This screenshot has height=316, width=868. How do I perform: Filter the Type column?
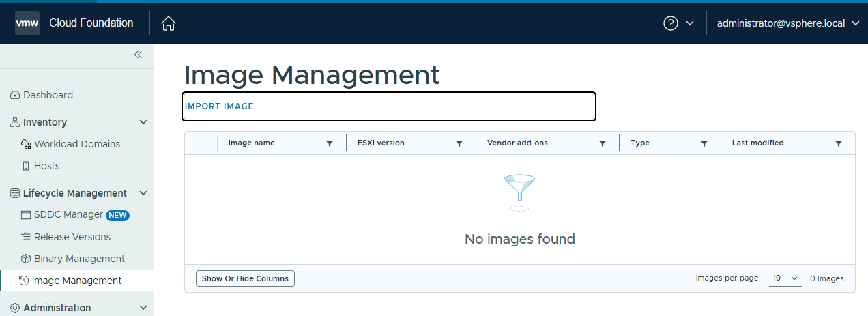pos(704,144)
